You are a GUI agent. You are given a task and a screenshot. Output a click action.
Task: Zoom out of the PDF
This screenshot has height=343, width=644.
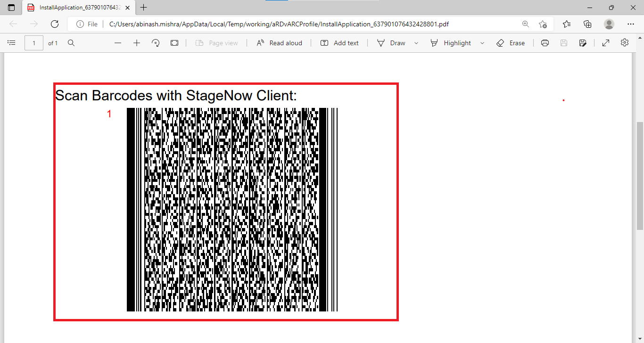(x=118, y=43)
